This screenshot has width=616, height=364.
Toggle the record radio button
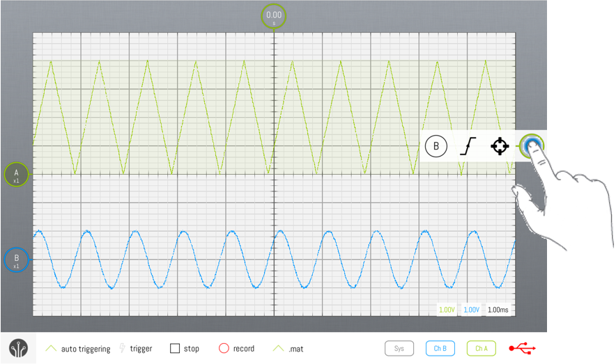coord(224,349)
